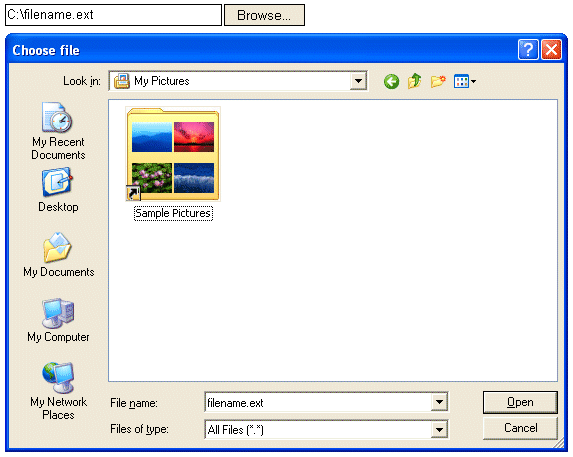The width and height of the screenshot is (573, 457).
Task: Open My Recent Documents shortcut
Action: pos(58,131)
